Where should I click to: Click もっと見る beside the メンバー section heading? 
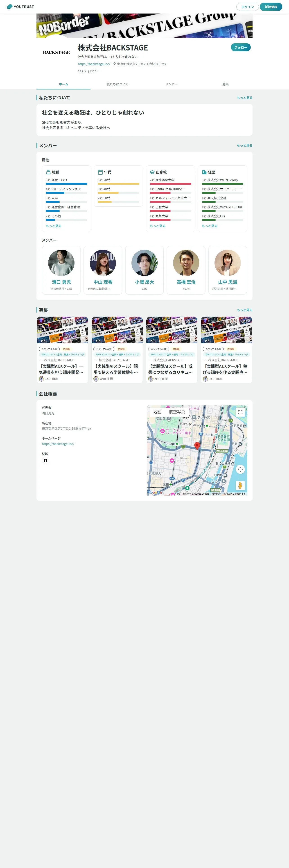click(x=245, y=146)
